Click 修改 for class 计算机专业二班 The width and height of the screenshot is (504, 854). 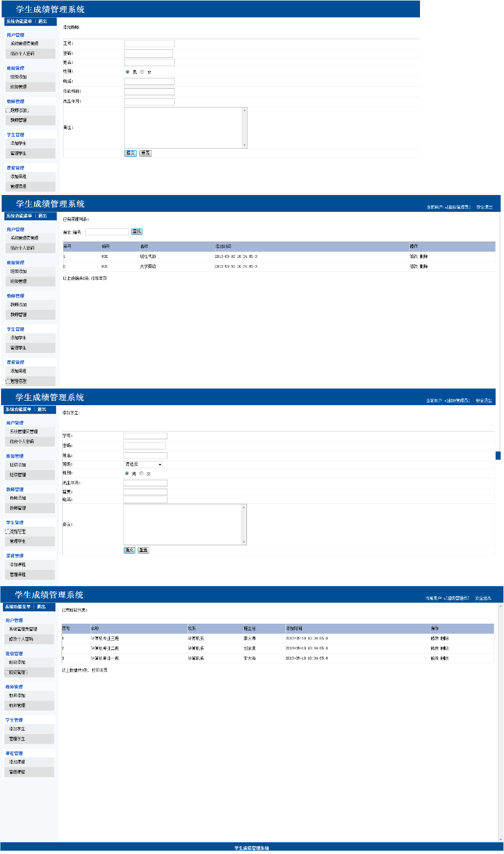[435, 648]
